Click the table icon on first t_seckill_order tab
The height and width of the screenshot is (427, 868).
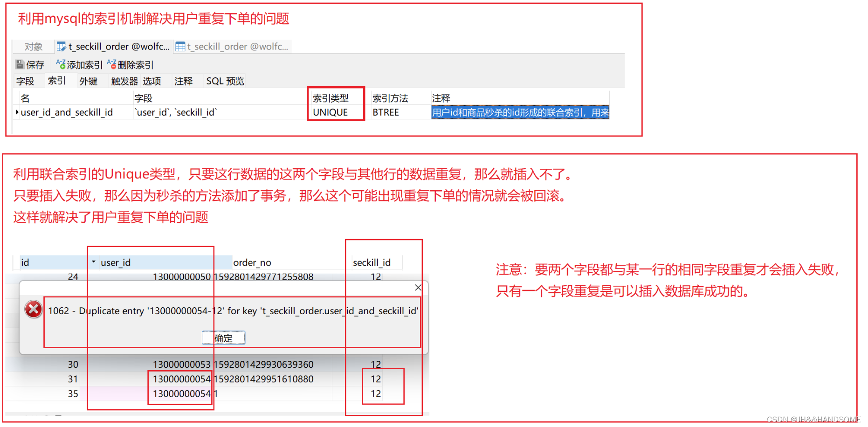[61, 47]
